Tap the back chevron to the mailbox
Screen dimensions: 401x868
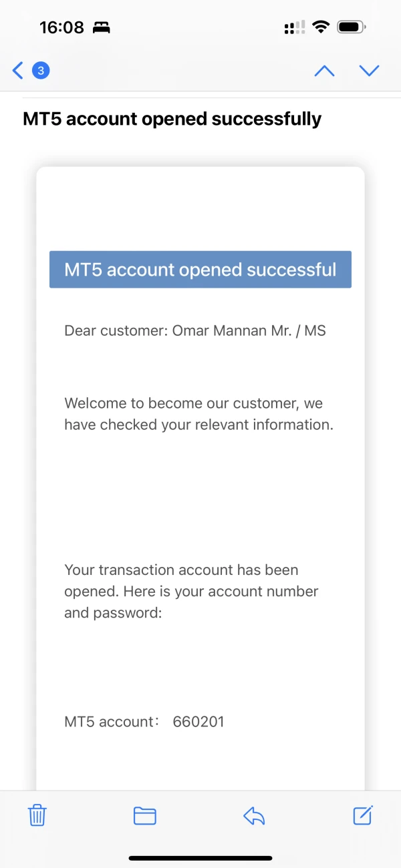(18, 70)
